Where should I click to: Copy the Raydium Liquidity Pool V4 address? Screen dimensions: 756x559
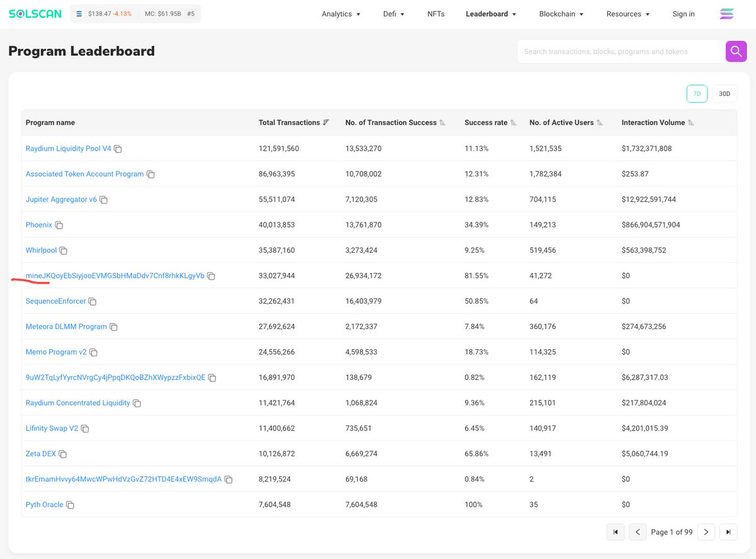pos(118,149)
